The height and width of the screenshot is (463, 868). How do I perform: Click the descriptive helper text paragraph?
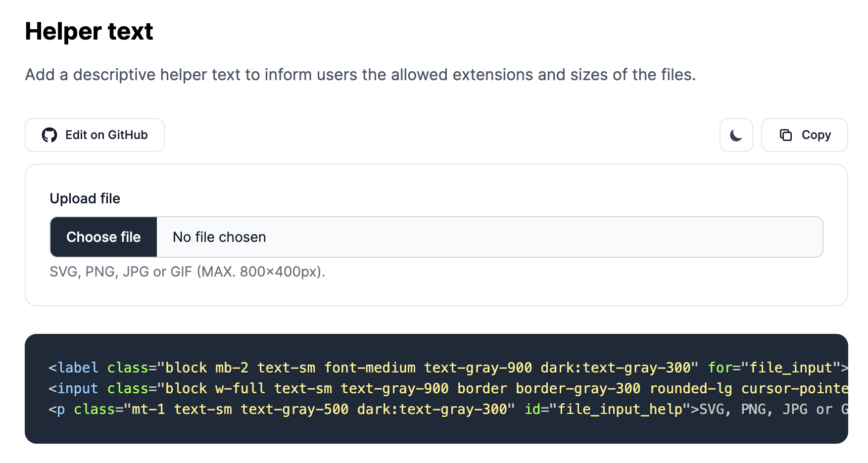(360, 75)
